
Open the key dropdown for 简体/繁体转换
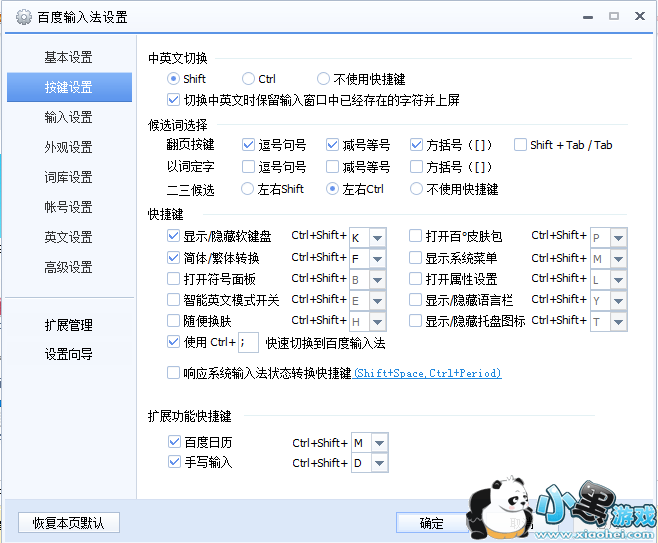pyautogui.click(x=377, y=259)
